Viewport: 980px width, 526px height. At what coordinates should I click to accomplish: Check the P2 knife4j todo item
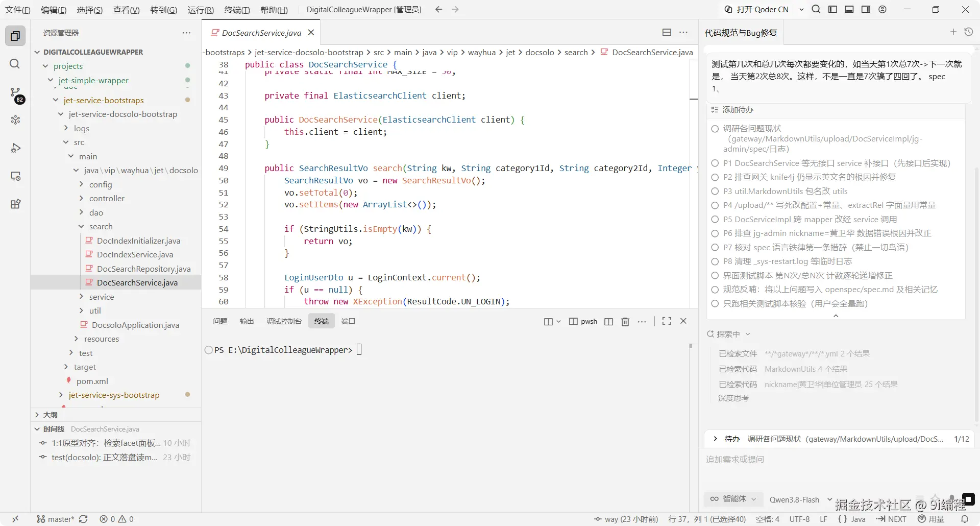coord(715,177)
